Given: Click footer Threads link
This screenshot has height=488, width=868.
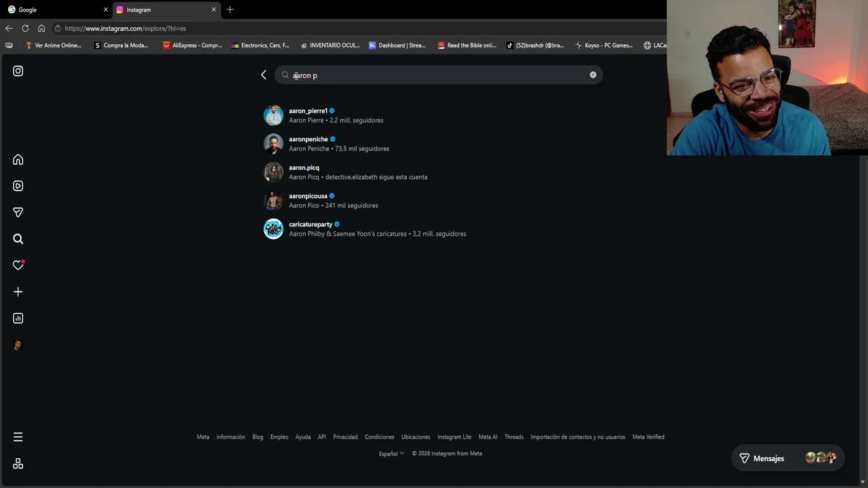Looking at the screenshot, I should [x=514, y=437].
